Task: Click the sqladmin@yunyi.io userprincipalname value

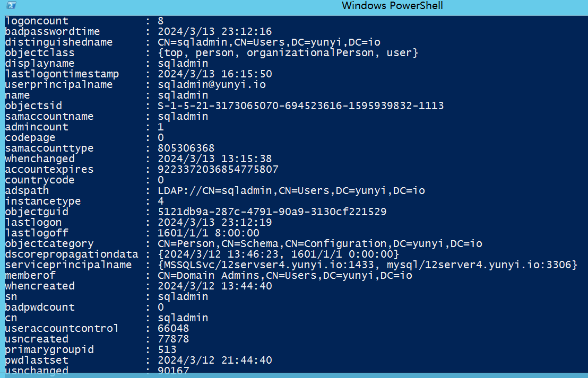Action: [212, 84]
